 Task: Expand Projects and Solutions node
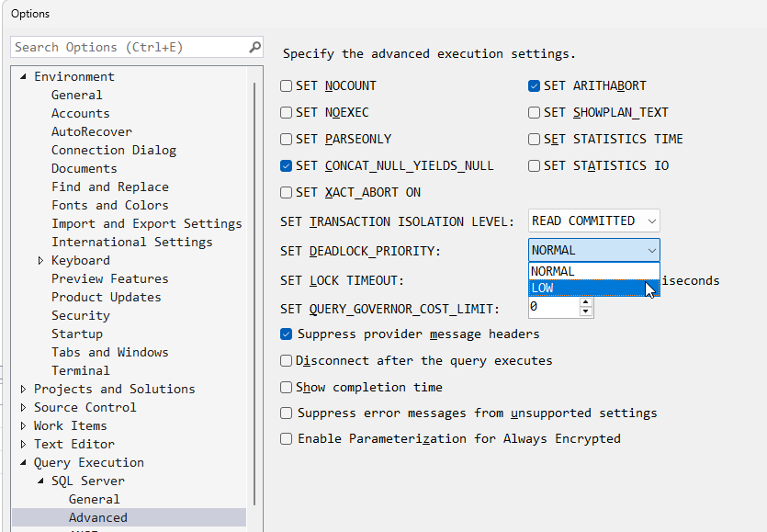click(x=24, y=390)
